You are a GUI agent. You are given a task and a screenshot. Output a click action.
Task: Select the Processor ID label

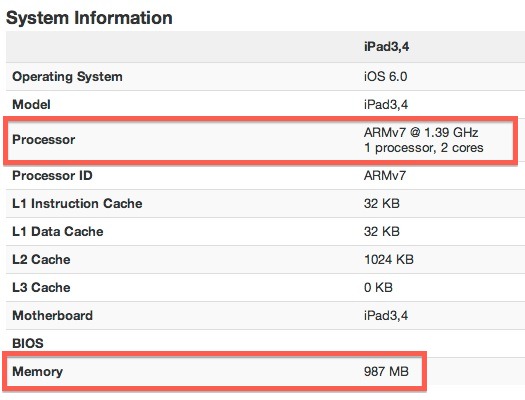pyautogui.click(x=52, y=175)
